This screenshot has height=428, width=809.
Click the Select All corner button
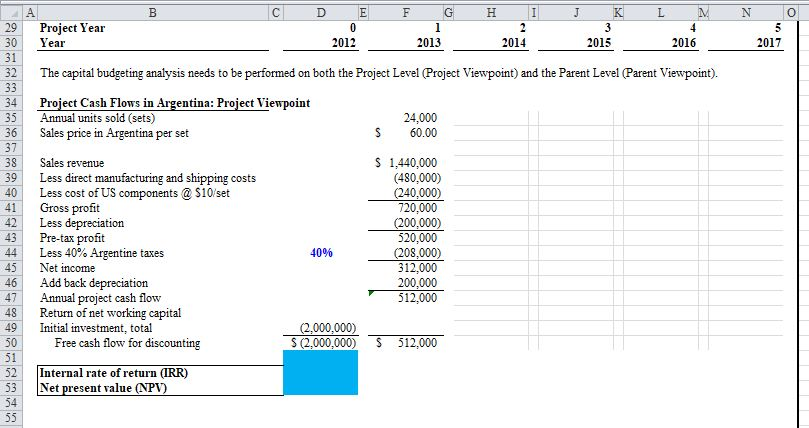point(11,13)
